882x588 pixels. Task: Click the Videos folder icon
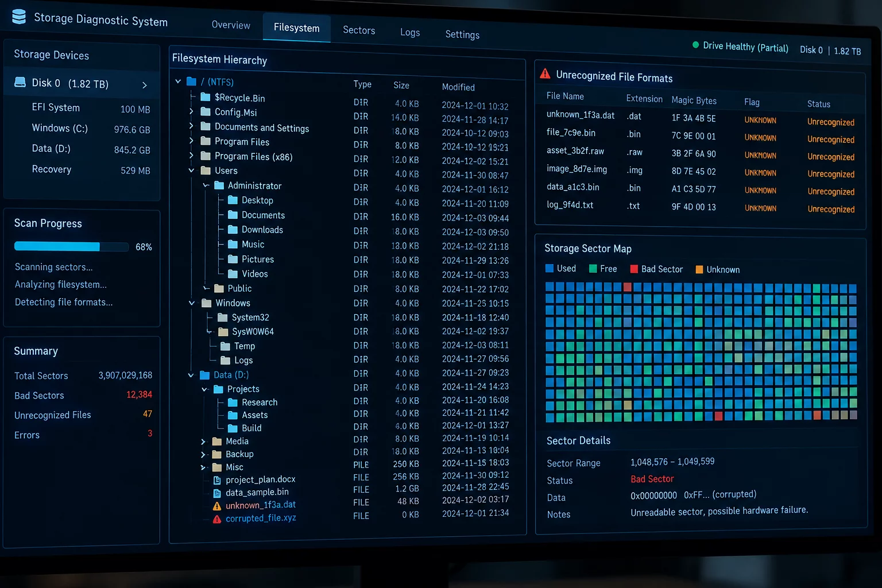233,274
